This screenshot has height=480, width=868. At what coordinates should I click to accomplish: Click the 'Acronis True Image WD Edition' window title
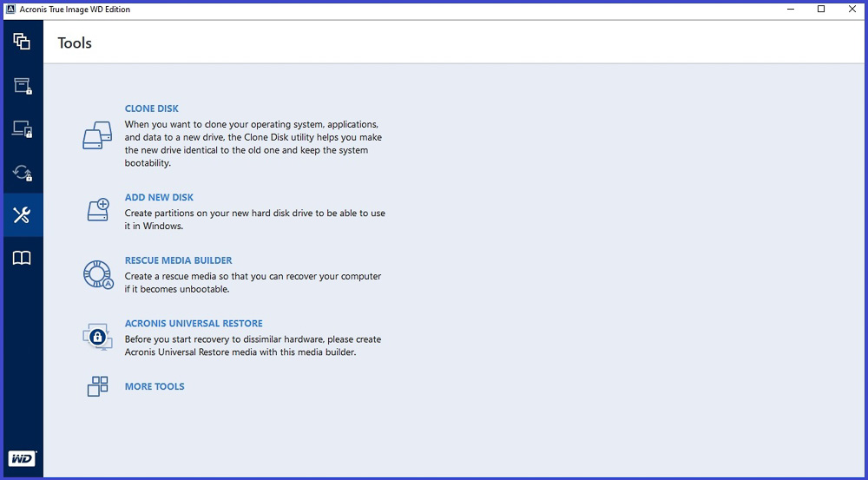coord(75,10)
